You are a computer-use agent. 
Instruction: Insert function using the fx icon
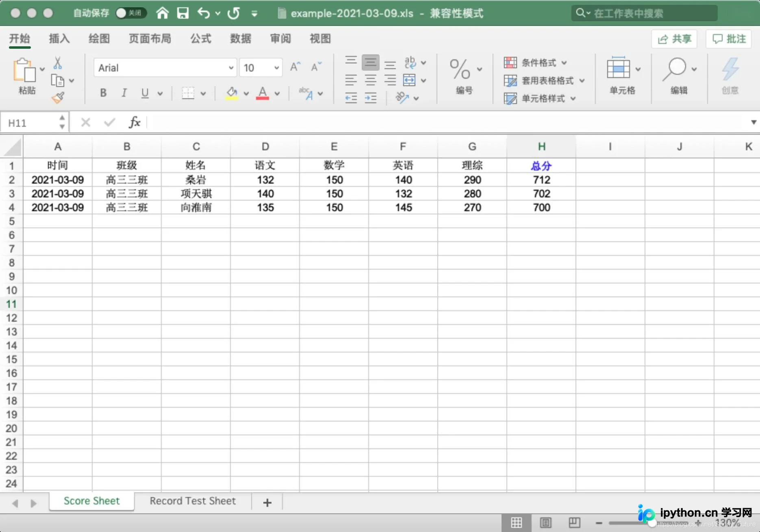[135, 122]
